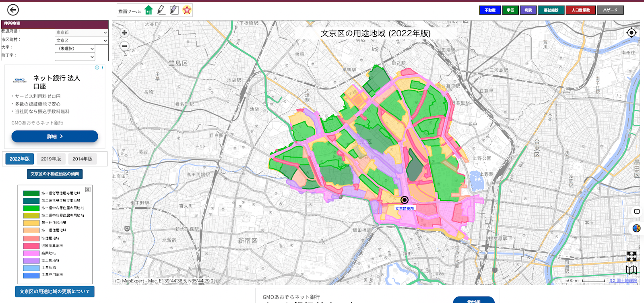Click the 商業地域 pink legend swatch

pyautogui.click(x=31, y=253)
